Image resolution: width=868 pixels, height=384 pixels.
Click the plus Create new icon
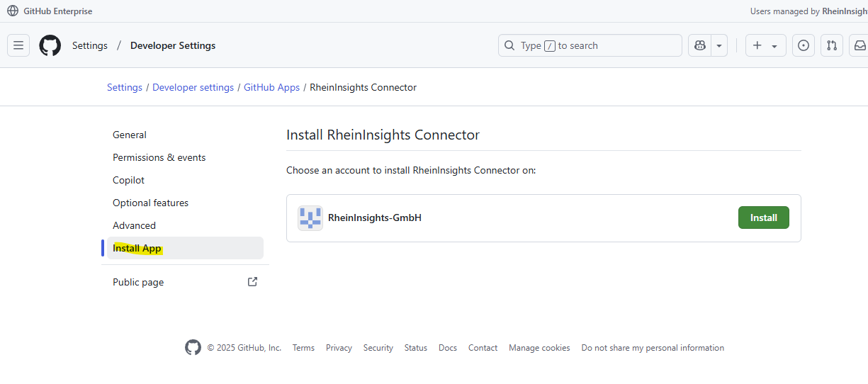pyautogui.click(x=757, y=45)
